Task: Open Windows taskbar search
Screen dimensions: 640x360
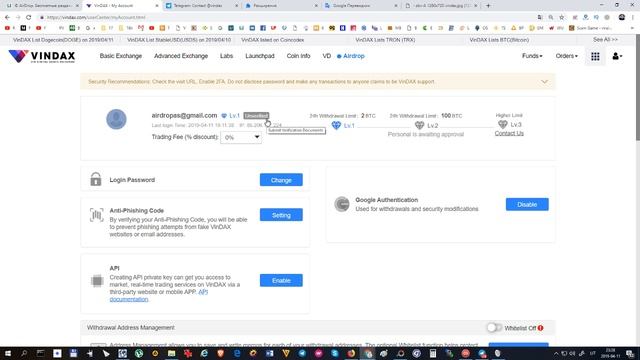Action: point(24,353)
